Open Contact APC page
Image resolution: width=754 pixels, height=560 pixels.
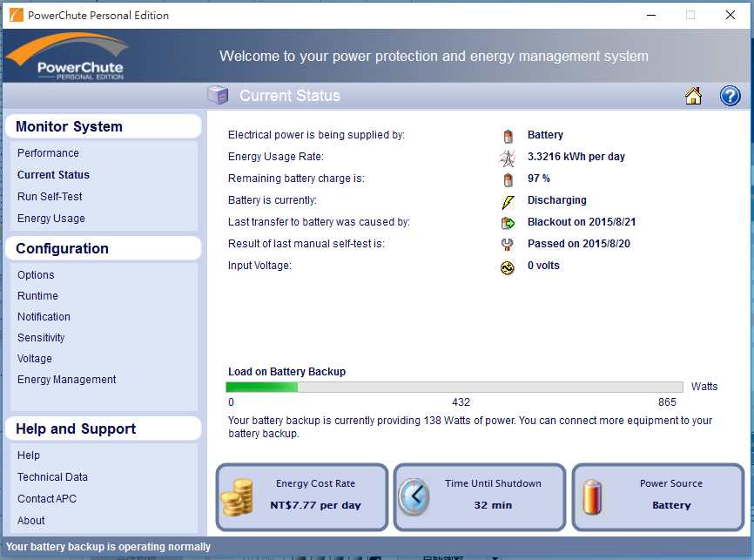pyautogui.click(x=47, y=498)
